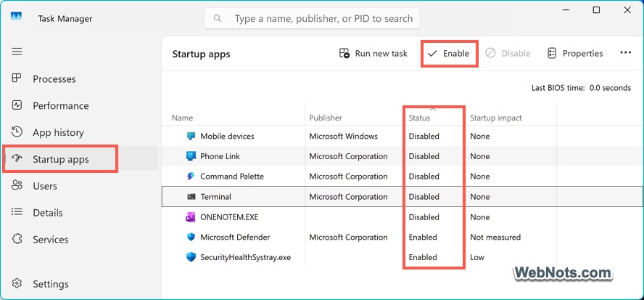Click the Phone Link app icon
The width and height of the screenshot is (644, 300).
click(191, 156)
